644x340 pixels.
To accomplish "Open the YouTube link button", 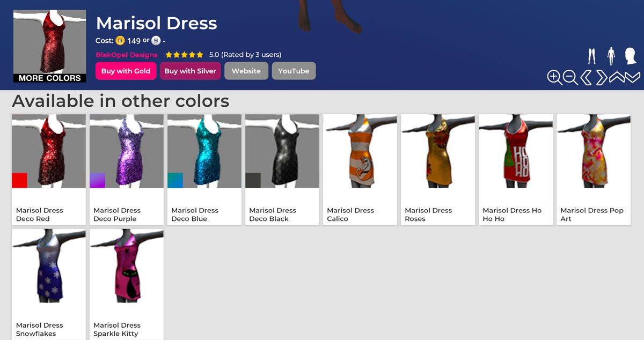I will 294,71.
